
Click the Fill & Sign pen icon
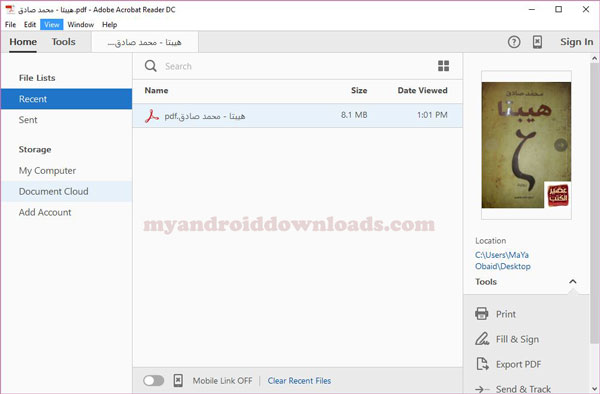click(x=482, y=339)
